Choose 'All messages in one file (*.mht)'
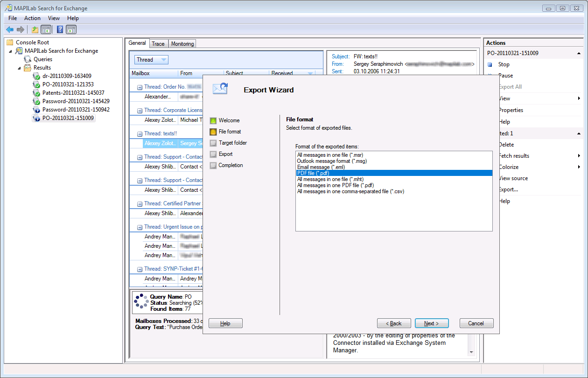 coord(394,179)
